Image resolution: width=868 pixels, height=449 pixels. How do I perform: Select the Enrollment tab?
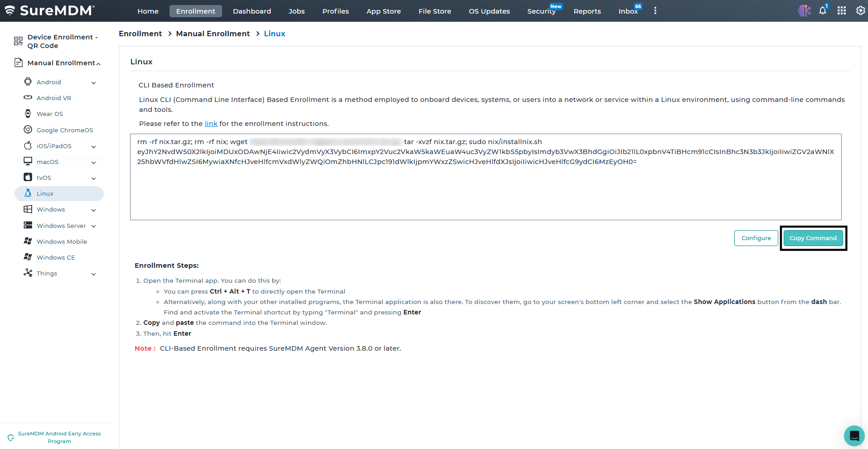point(196,11)
